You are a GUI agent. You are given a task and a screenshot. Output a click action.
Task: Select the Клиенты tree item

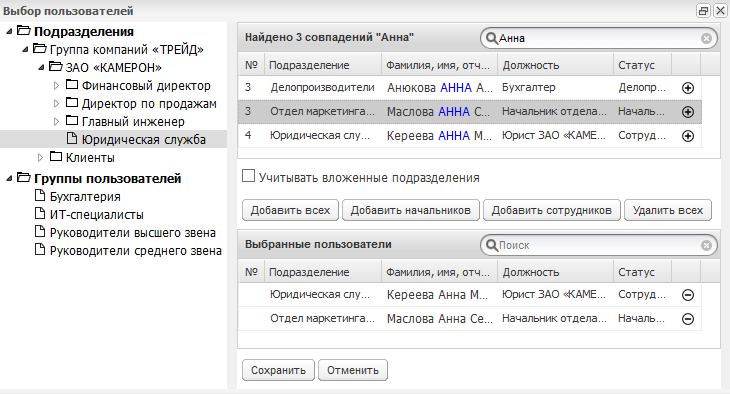click(x=90, y=157)
